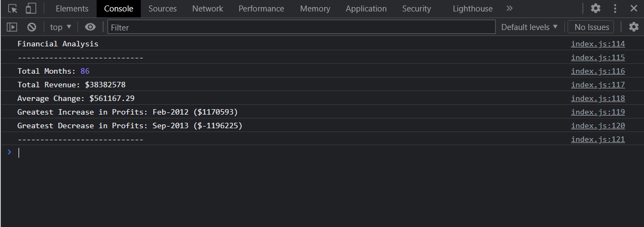Open Console settings gear icon
Screen dimensions: 644x227
633,27
